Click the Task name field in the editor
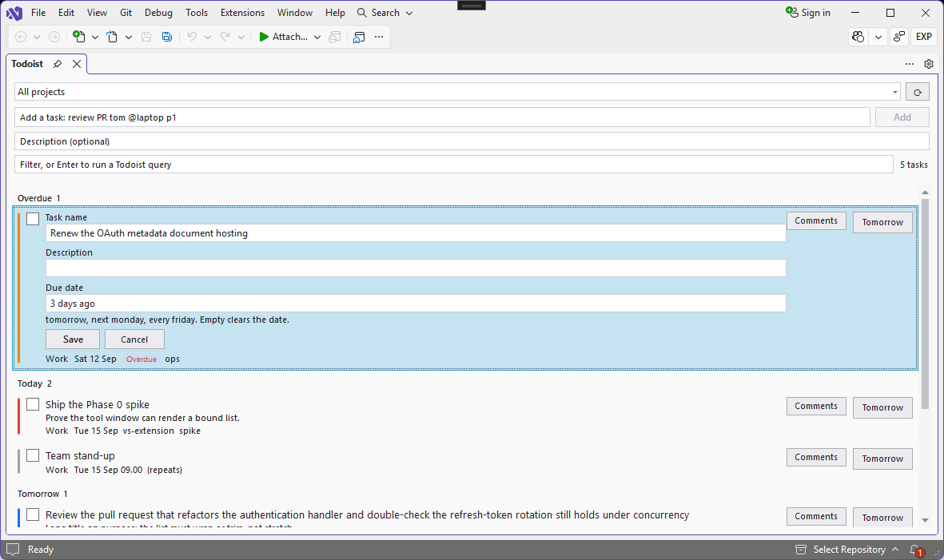The height and width of the screenshot is (560, 944). pos(416,233)
